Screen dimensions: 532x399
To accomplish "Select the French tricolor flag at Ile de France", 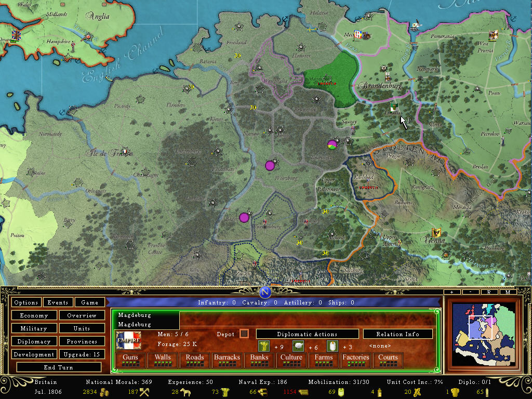I will pos(126,151).
